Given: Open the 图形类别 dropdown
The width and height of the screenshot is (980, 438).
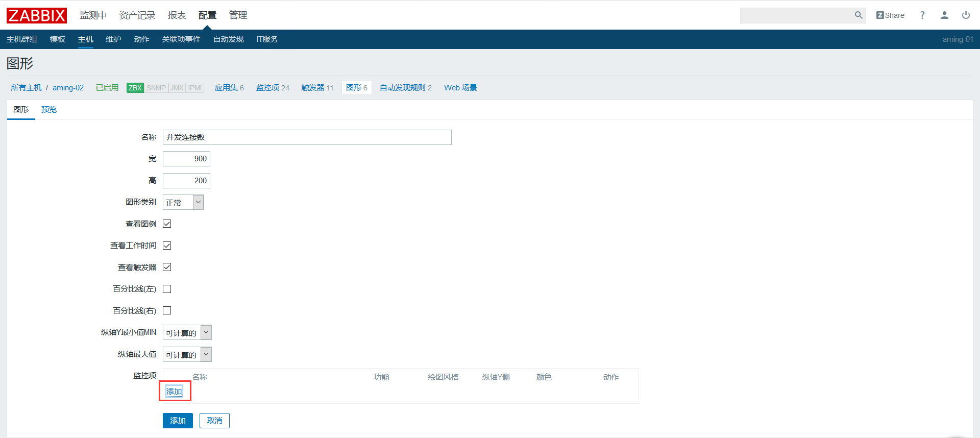Looking at the screenshot, I should [x=183, y=202].
